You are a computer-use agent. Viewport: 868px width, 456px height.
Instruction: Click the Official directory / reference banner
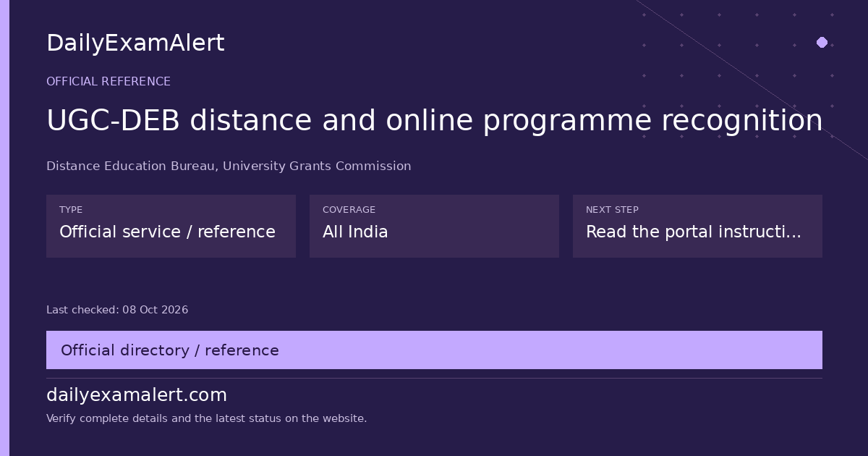434,350
